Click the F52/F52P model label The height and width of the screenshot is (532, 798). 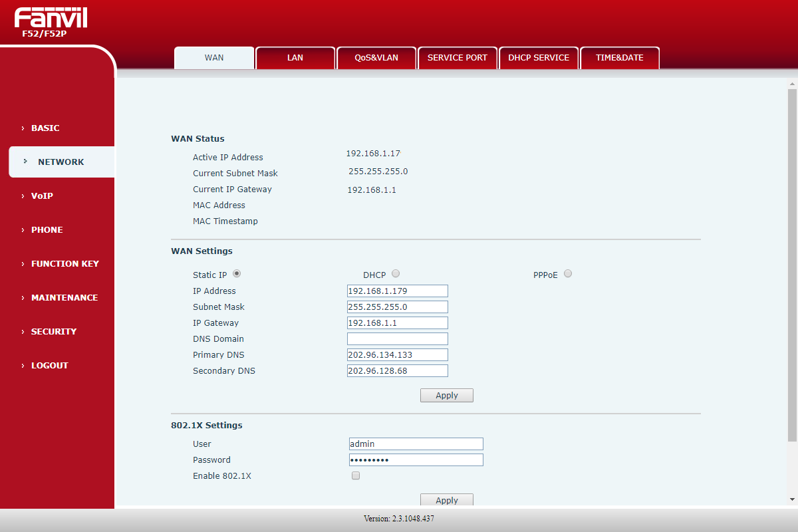(45, 33)
